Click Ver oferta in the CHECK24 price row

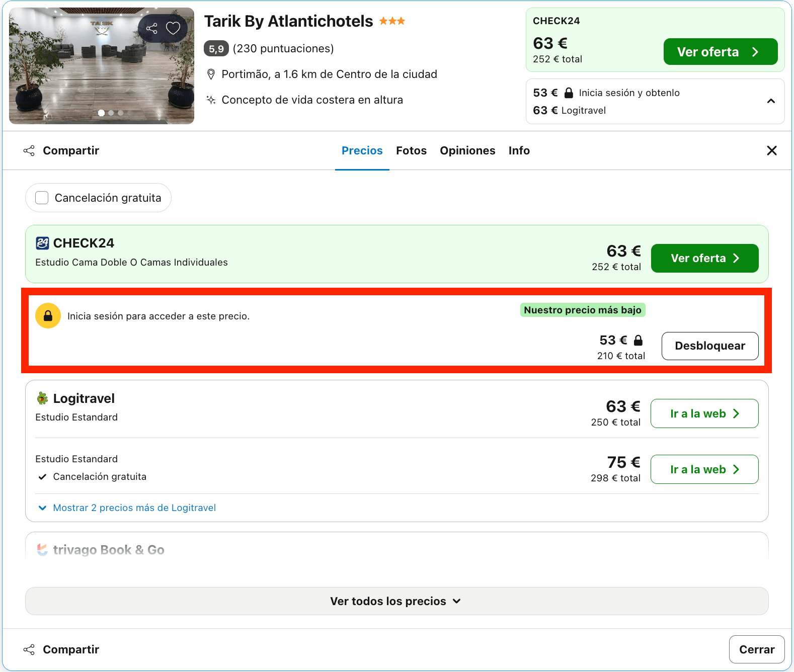click(x=704, y=258)
